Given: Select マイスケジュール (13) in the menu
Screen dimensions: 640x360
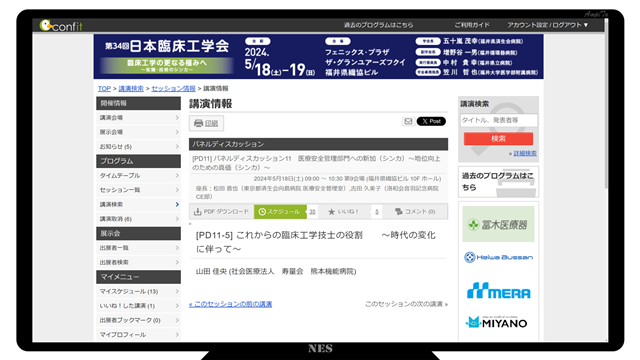Looking at the screenshot, I should click(x=138, y=291).
